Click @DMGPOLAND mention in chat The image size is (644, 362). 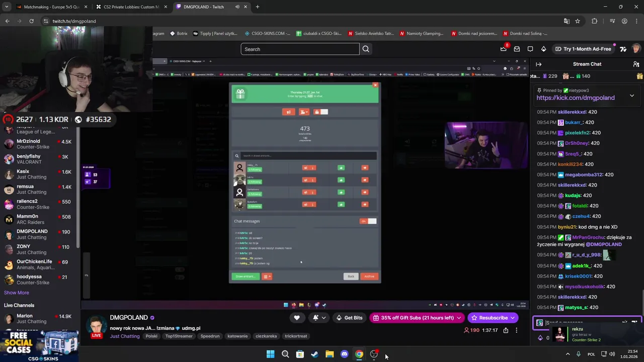[x=603, y=244]
